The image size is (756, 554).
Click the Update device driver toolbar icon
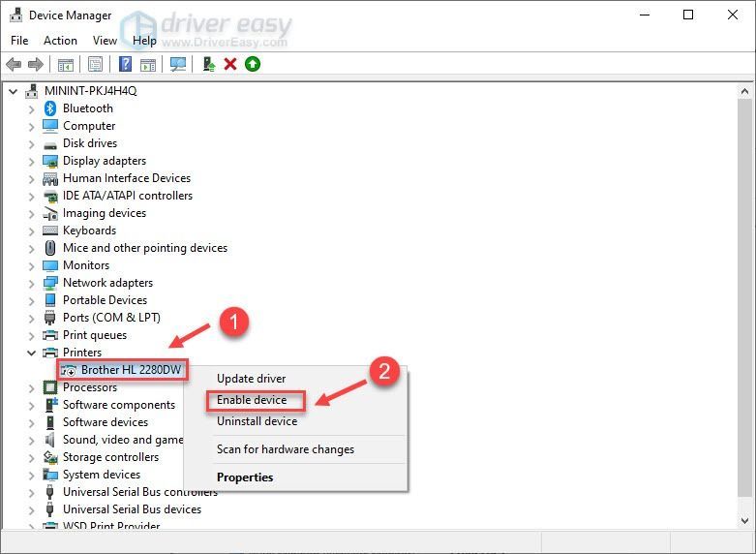[x=208, y=64]
